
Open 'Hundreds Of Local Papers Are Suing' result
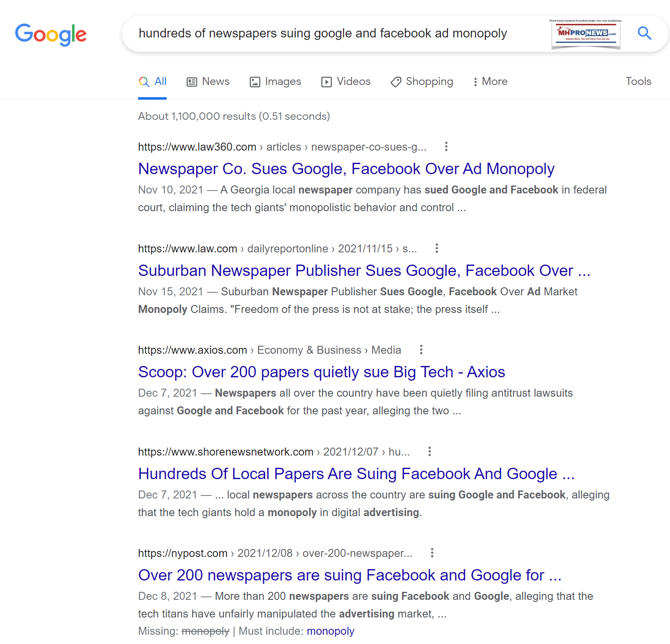[356, 474]
